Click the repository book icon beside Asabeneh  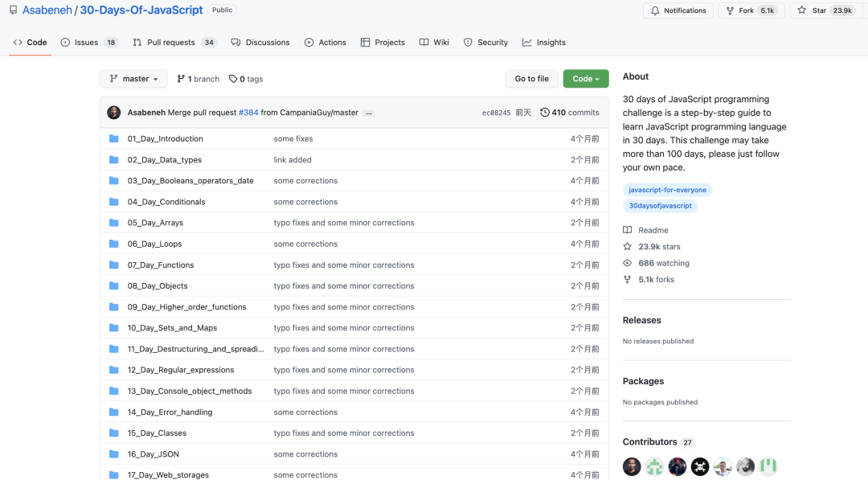[x=14, y=10]
